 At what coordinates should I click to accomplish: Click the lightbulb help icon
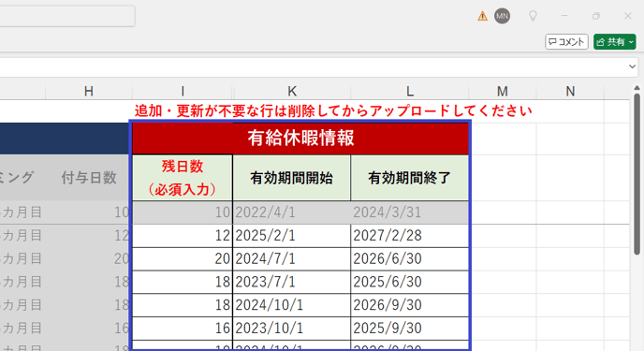click(x=533, y=16)
